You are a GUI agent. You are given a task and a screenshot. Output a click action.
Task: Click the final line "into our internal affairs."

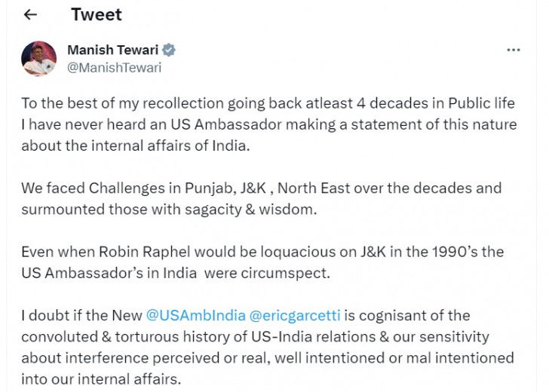[x=101, y=378]
